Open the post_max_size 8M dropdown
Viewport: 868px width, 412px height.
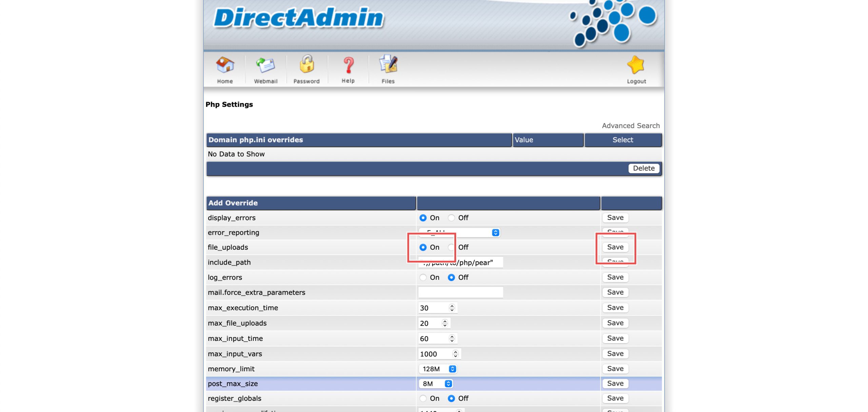(x=436, y=384)
